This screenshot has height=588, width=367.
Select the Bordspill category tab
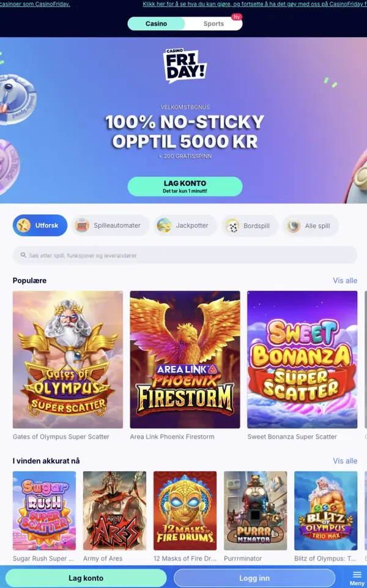(250, 226)
